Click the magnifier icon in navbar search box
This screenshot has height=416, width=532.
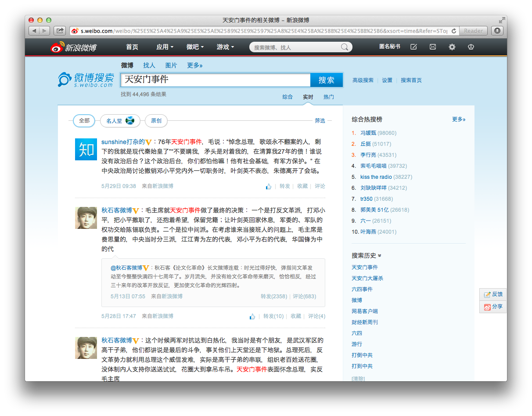click(345, 47)
